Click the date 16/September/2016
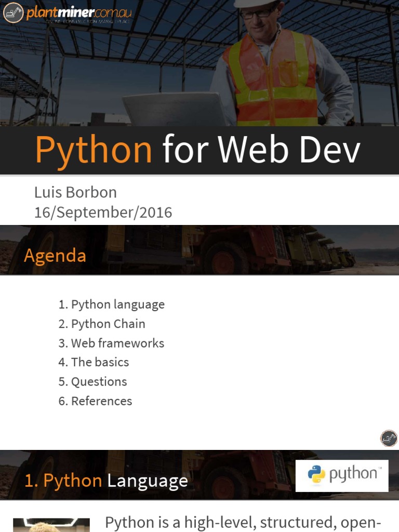 point(103,212)
